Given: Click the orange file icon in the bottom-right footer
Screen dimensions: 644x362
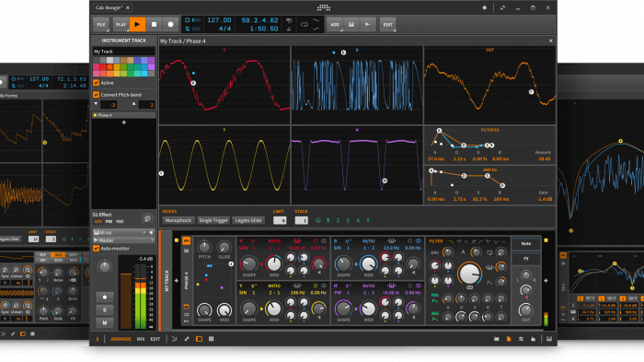Looking at the screenshot, I should coord(509,339).
